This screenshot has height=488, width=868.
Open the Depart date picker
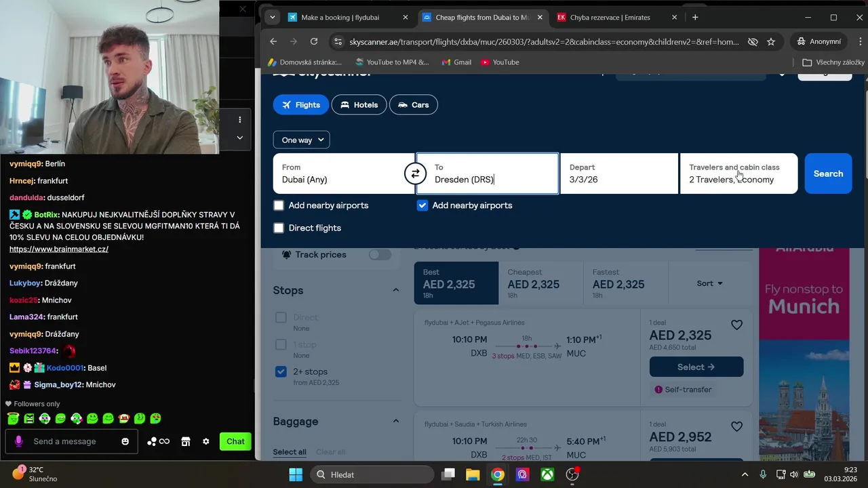tap(619, 174)
